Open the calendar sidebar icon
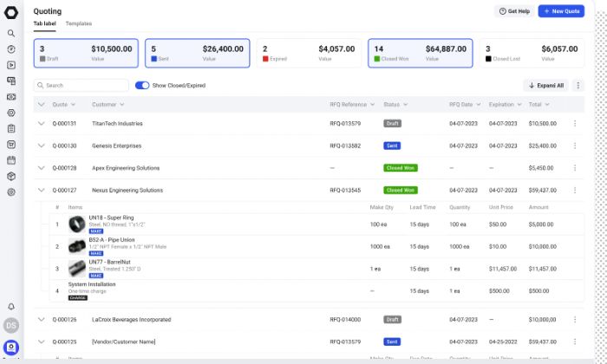Image resolution: width=607 pixels, height=364 pixels. (11, 160)
